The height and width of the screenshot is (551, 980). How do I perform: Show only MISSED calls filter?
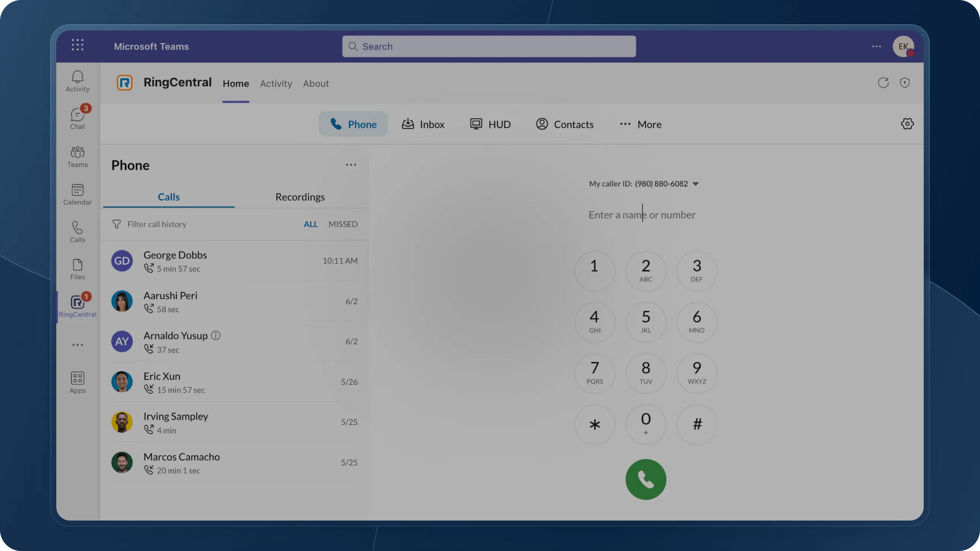[343, 224]
